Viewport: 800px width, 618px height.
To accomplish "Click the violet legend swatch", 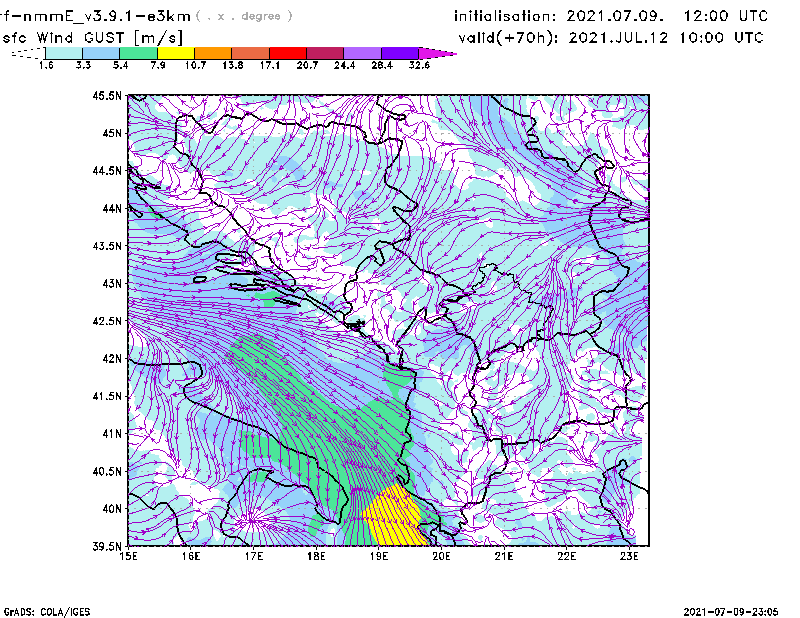I will point(400,53).
